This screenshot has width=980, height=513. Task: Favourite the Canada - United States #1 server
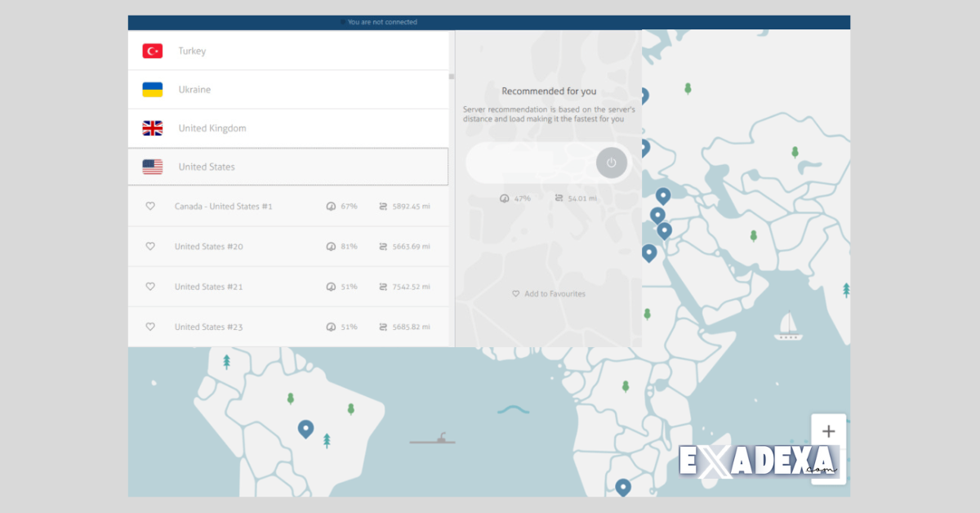tap(150, 206)
